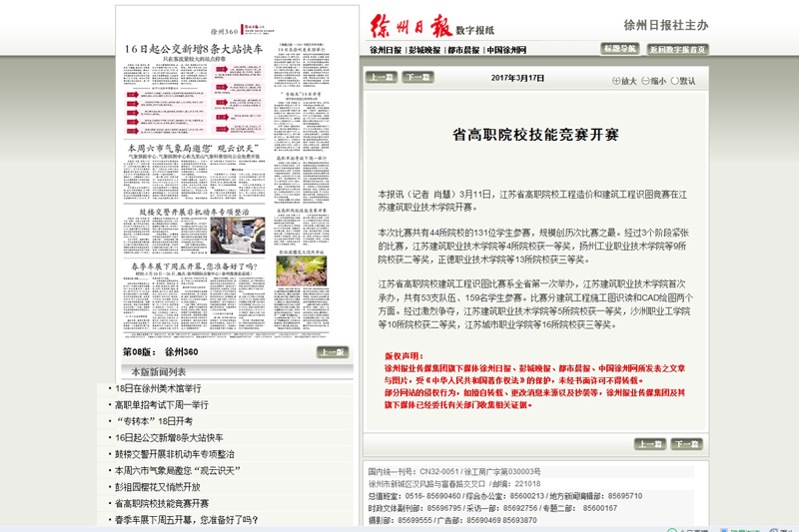Open article 16日起公交新增8条大站快车 in list
The height and width of the screenshot is (532, 799).
coord(170,438)
